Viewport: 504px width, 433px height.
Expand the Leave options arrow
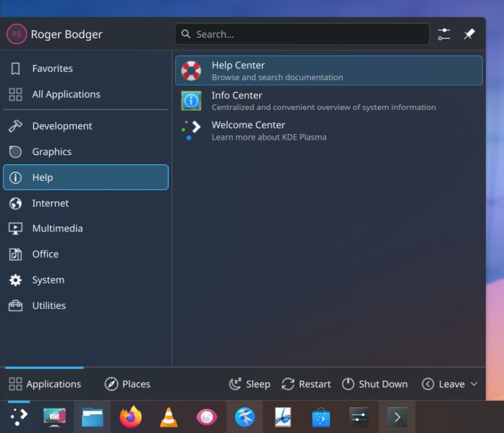(474, 384)
